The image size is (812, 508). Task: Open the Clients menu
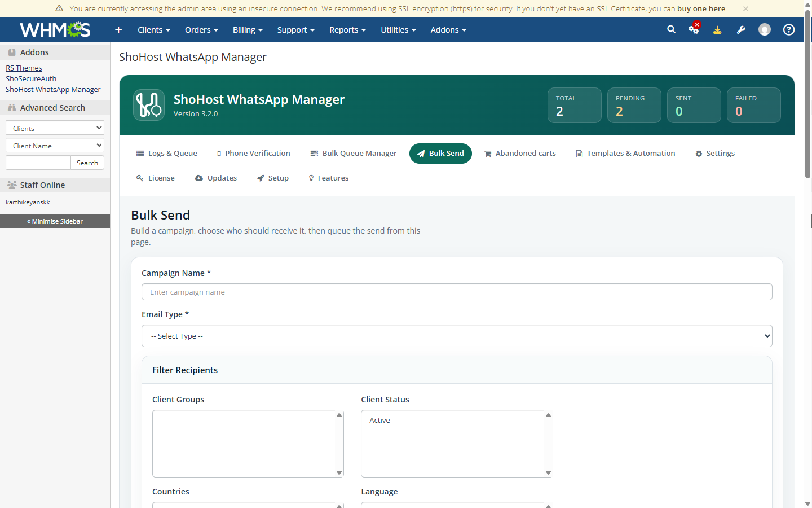[x=153, y=30]
